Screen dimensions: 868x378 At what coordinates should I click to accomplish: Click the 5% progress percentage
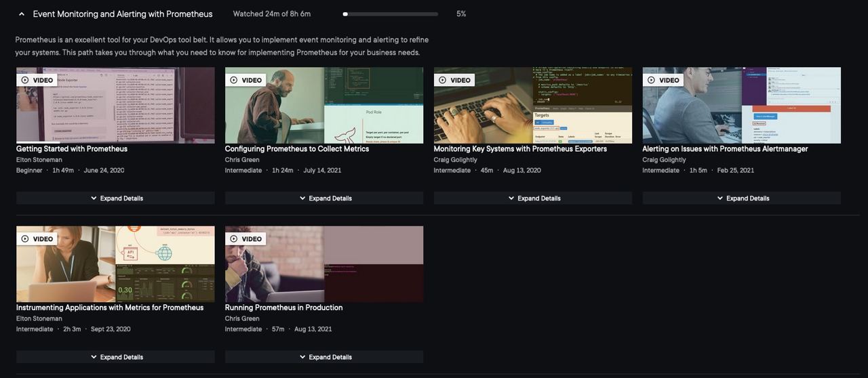click(x=461, y=14)
